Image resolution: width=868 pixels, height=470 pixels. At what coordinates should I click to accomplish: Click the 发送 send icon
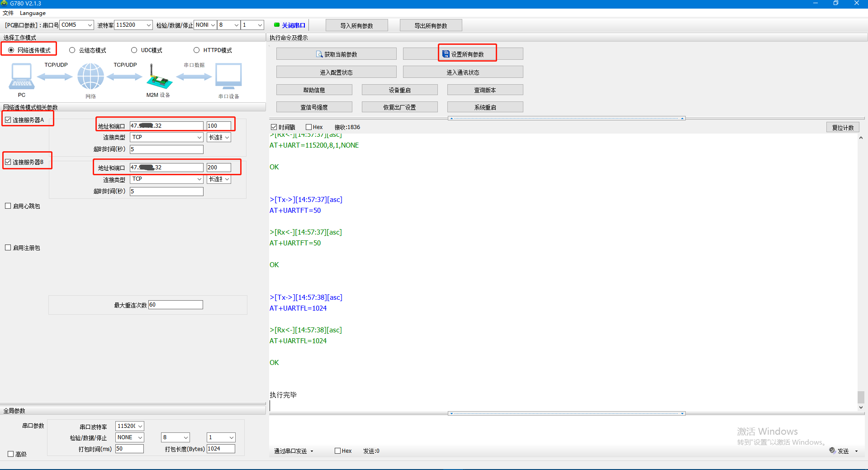click(832, 451)
